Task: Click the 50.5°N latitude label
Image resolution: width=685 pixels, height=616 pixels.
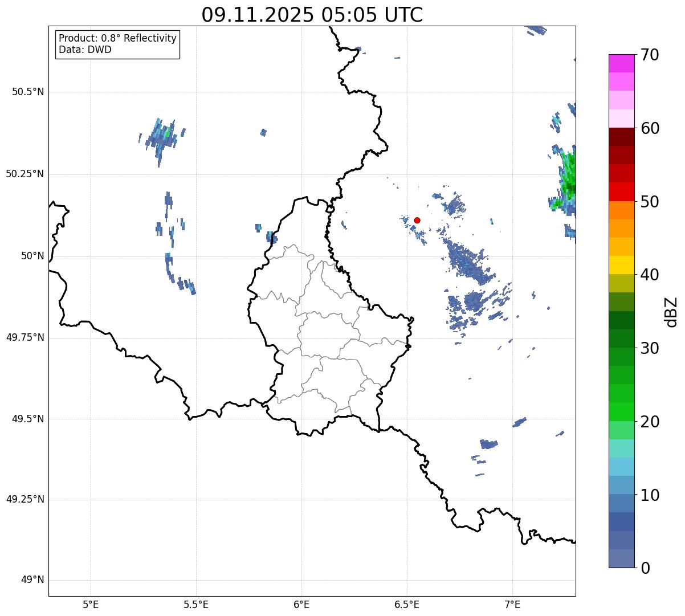Action: 28,92
